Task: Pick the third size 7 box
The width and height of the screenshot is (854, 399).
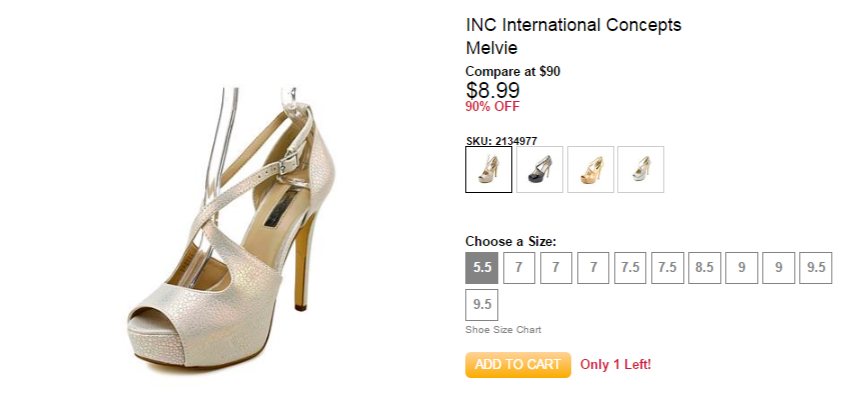Action: [593, 268]
